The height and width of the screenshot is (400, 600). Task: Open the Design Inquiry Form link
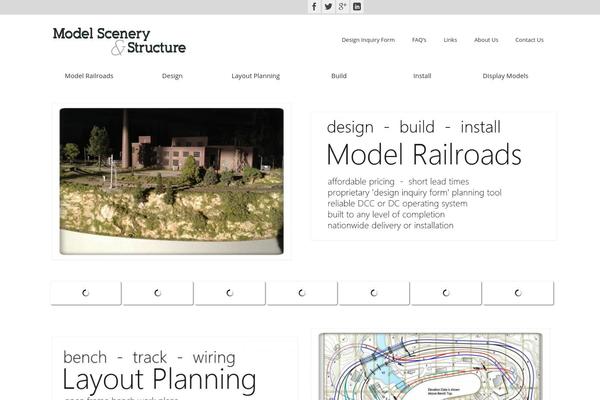[368, 40]
